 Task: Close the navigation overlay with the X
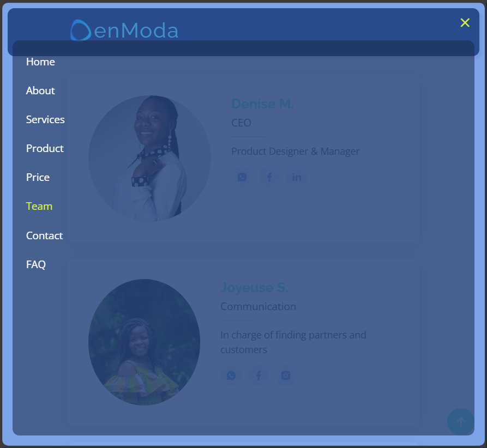(465, 23)
